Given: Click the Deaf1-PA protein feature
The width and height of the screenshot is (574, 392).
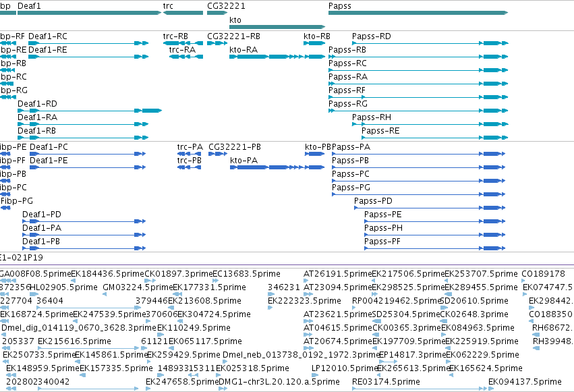Looking at the screenshot, I should pyautogui.click(x=84, y=235).
